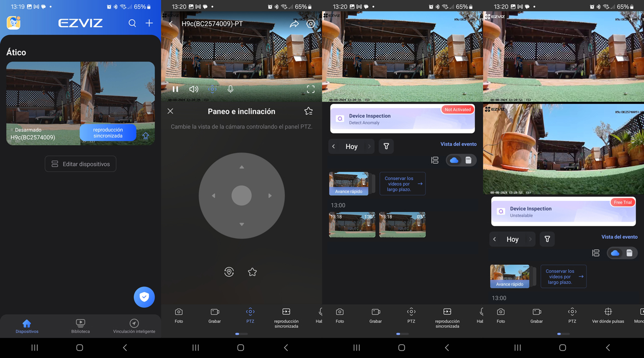Toggle favorite star next to Paneo e inclinación

pos(308,111)
